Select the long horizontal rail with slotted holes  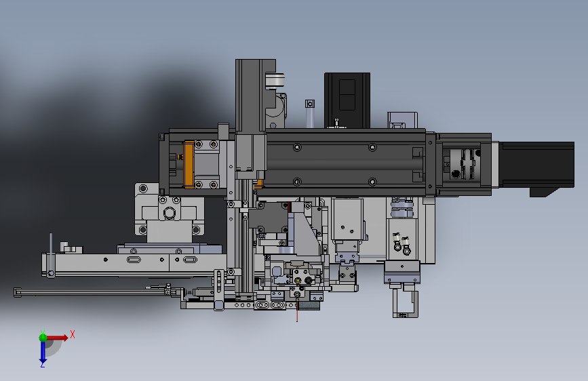point(135,264)
